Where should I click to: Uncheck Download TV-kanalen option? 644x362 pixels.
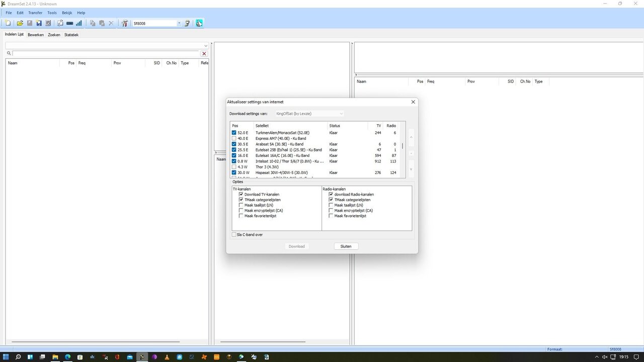pyautogui.click(x=241, y=194)
